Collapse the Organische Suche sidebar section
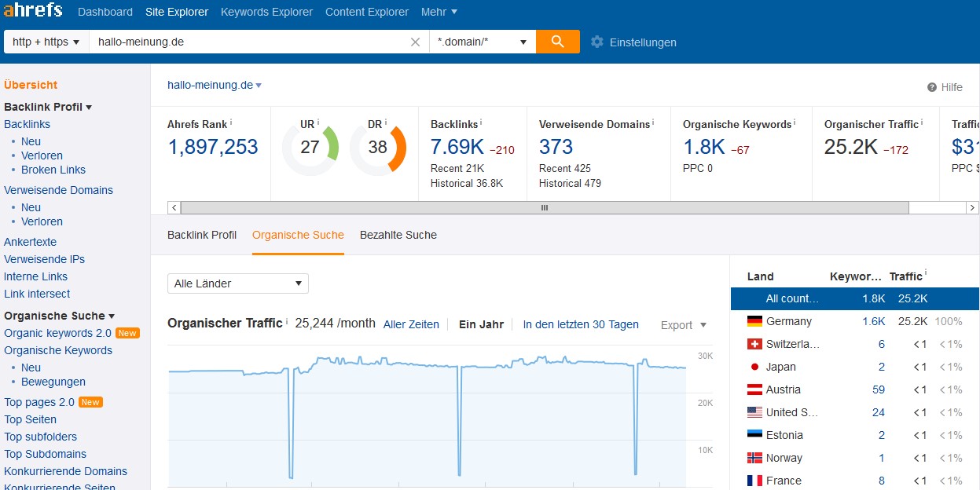The width and height of the screenshot is (980, 490). point(60,316)
